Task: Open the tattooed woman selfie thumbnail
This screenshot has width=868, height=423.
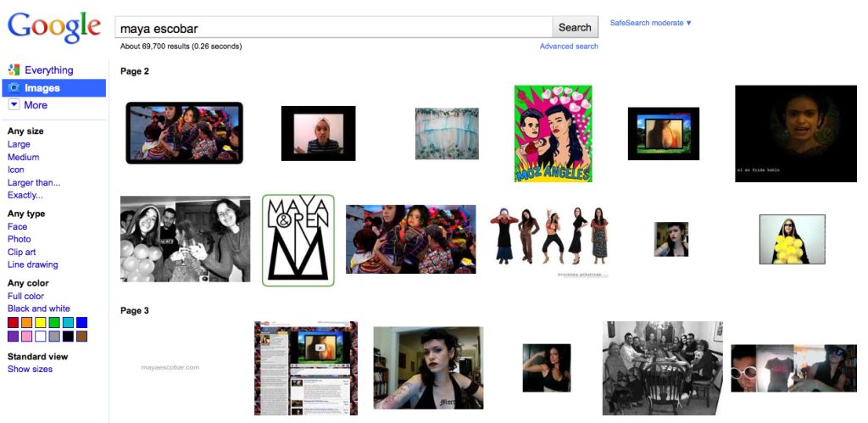Action: coord(428,368)
